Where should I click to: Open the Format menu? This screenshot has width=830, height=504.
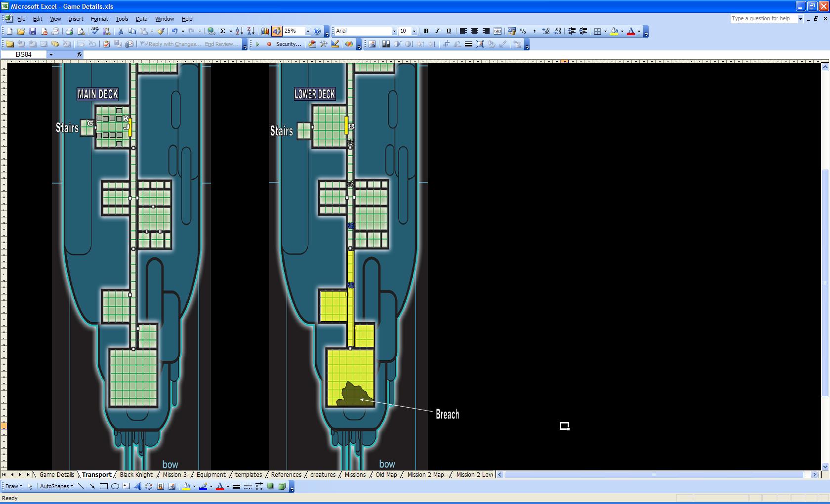(x=99, y=19)
